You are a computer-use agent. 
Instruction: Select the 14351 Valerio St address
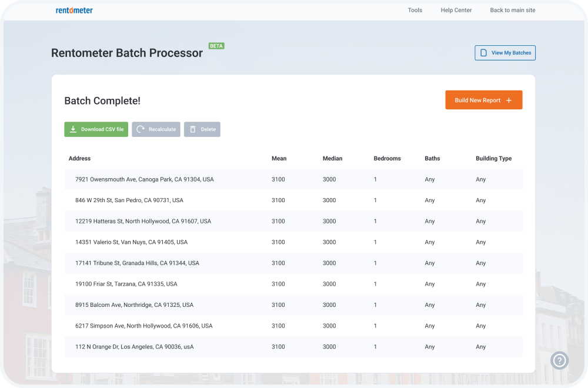pyautogui.click(x=131, y=242)
